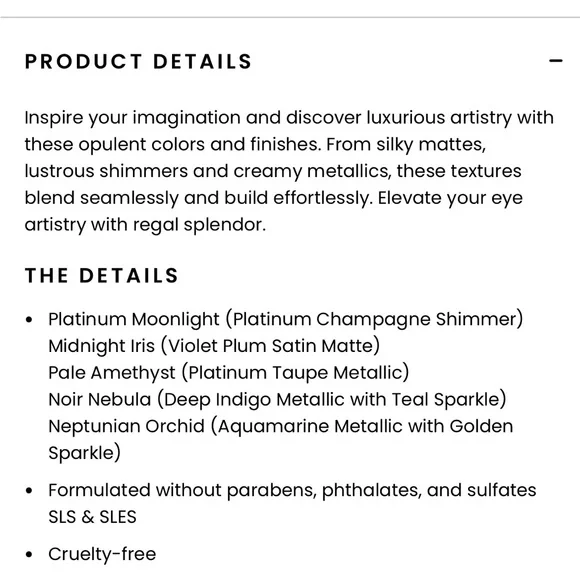This screenshot has height=580, width=580.
Task: Click the Noir Nebula shade line
Action: click(277, 399)
